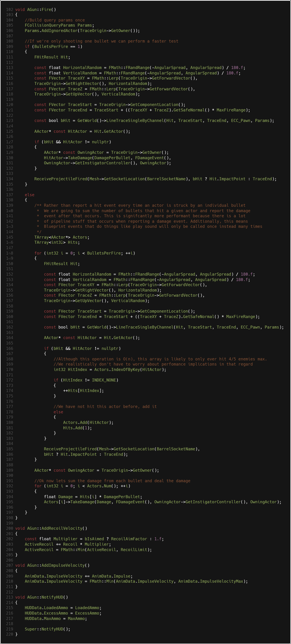Image resolution: width=291 pixels, height=644 pixels.
Task: Click 'RecoilAimFactor' on line 202
Action: click(129, 539)
